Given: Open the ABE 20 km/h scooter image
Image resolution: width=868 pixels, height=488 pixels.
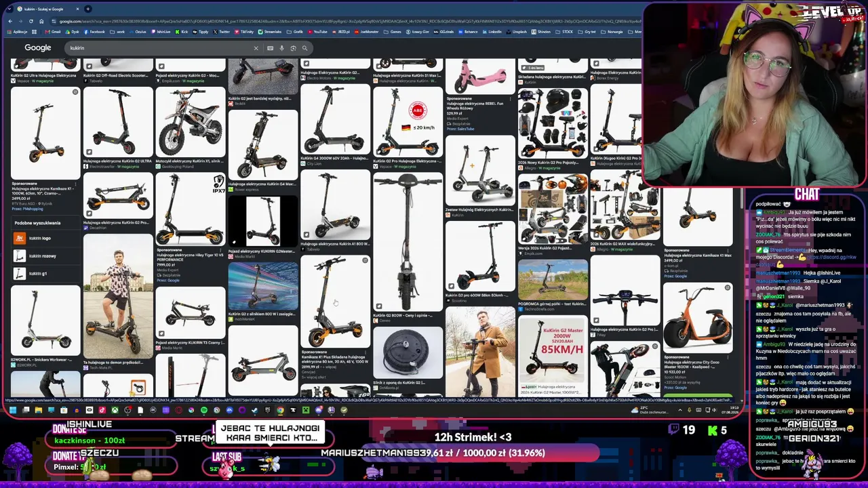Looking at the screenshot, I should click(x=408, y=122).
